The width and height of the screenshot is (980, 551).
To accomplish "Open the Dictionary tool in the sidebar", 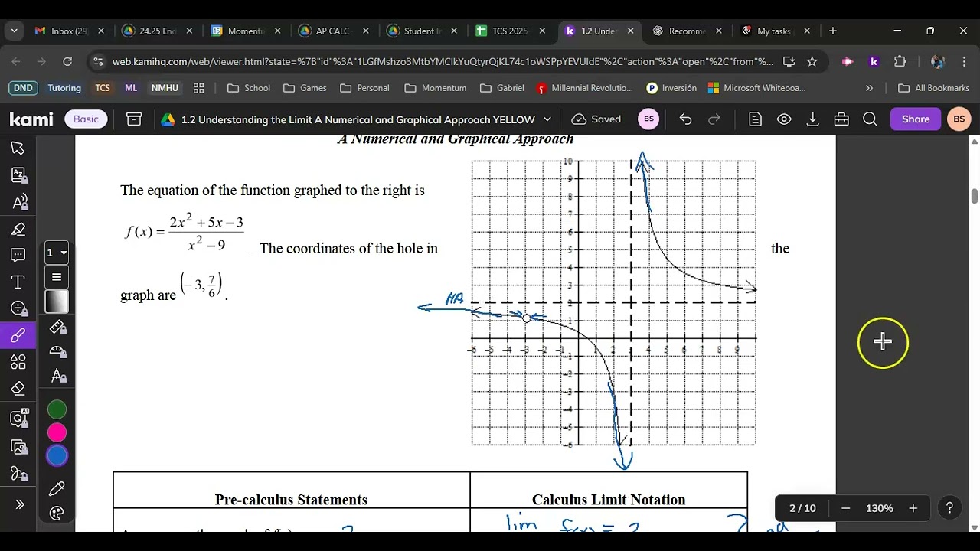I will pos(18,174).
